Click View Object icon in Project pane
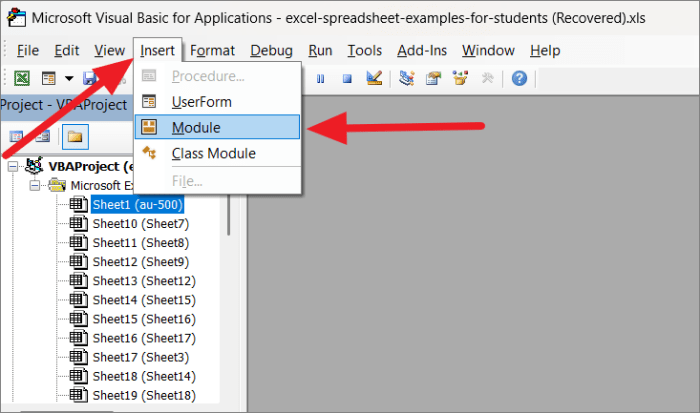Image resolution: width=700 pixels, height=413 pixels. point(43,136)
